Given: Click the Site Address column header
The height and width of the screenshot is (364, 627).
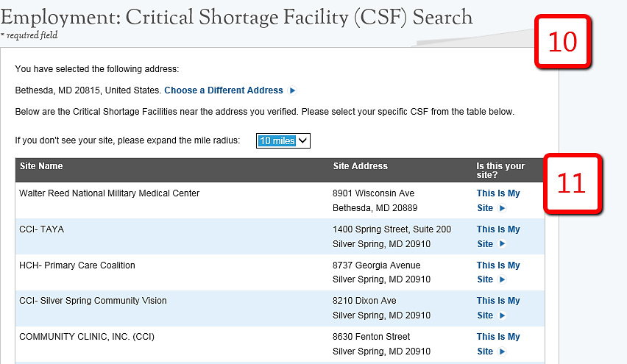Looking at the screenshot, I should pyautogui.click(x=360, y=166).
